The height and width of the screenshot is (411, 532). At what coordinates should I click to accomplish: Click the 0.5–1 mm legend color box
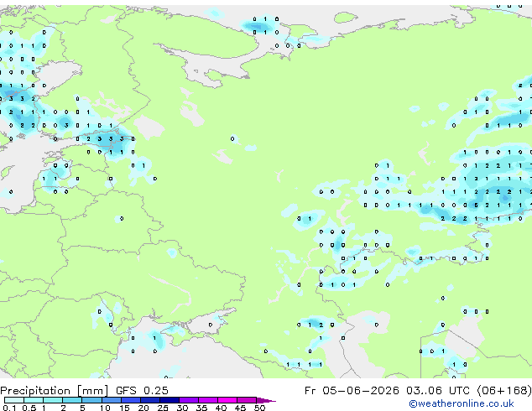34,400
